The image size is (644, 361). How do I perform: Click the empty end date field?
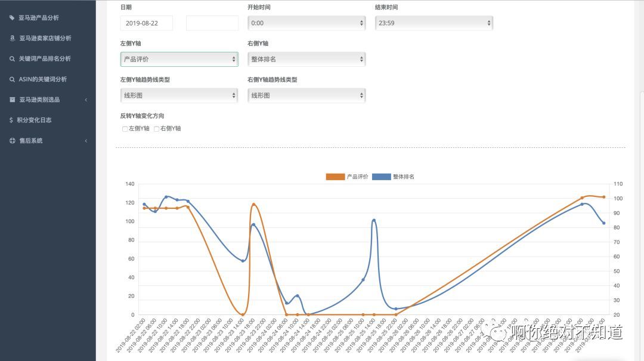click(x=212, y=23)
